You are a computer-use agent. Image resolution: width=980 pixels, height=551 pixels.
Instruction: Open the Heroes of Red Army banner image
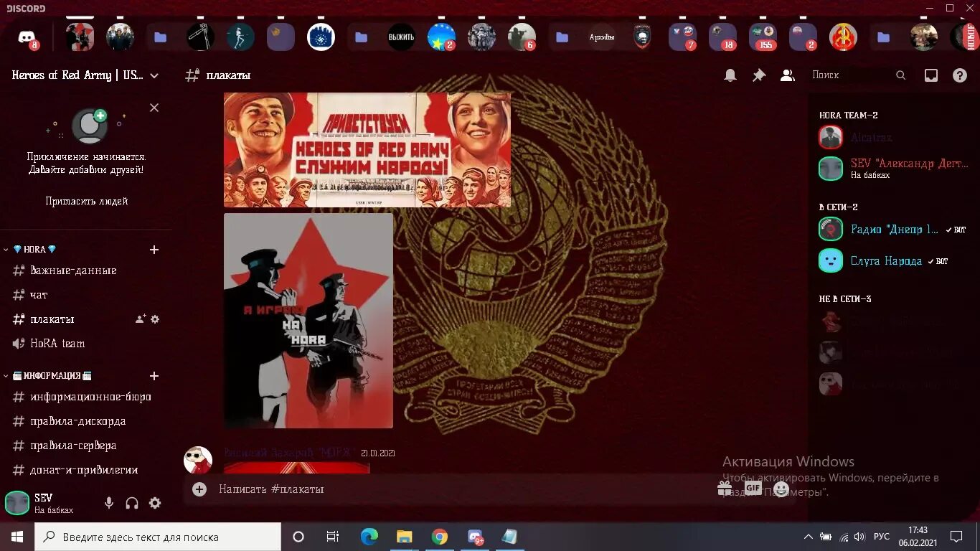pos(367,150)
